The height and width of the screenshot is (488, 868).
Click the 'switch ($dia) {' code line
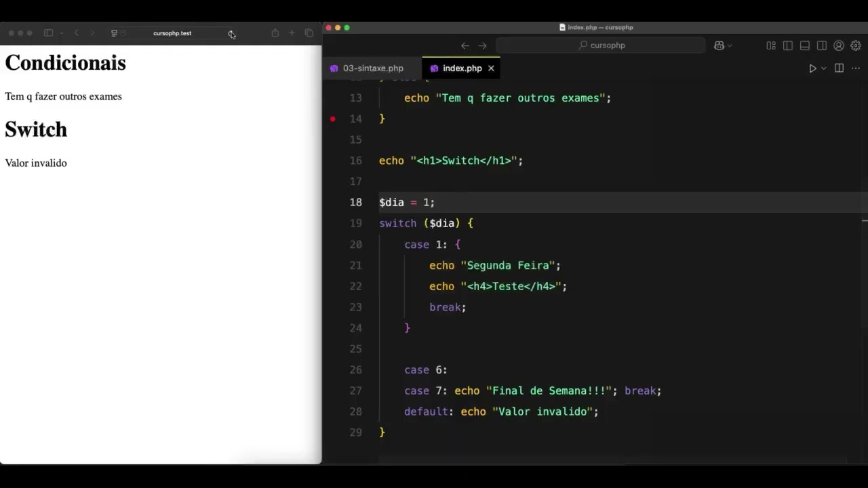(426, 223)
